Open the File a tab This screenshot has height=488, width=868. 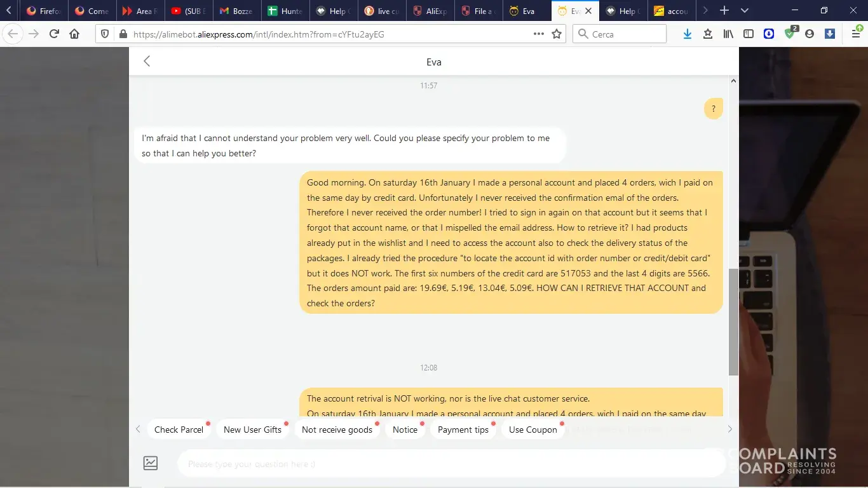478,11
